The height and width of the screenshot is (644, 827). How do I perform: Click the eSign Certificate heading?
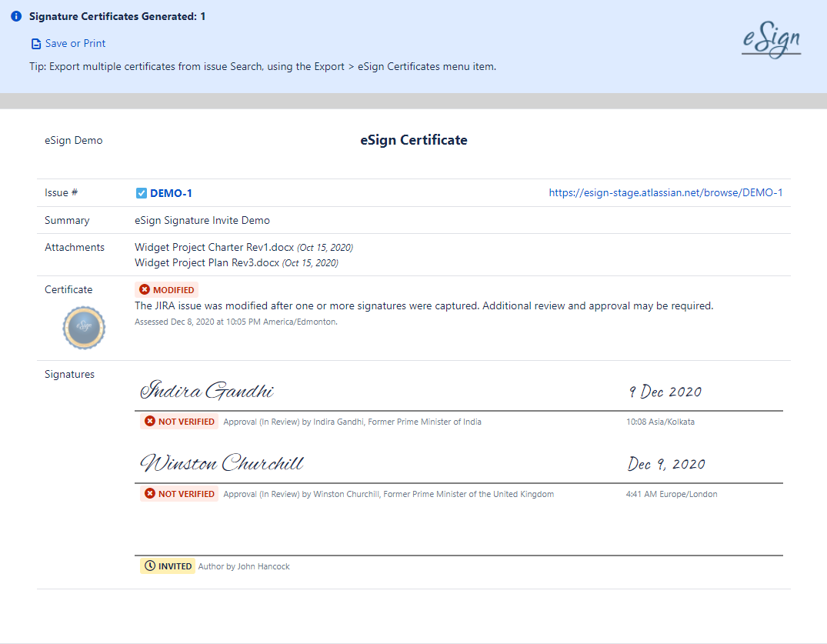click(413, 140)
